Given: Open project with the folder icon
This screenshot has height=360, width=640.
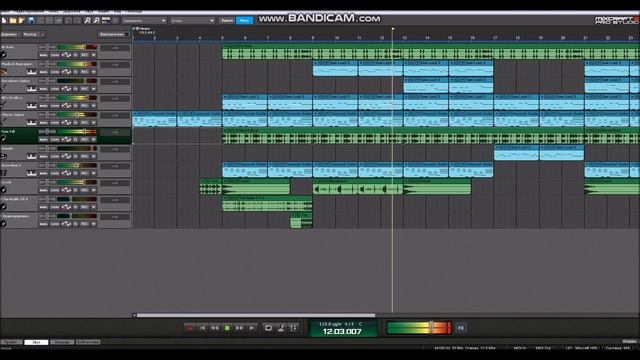Looking at the screenshot, I should pyautogui.click(x=13, y=20).
